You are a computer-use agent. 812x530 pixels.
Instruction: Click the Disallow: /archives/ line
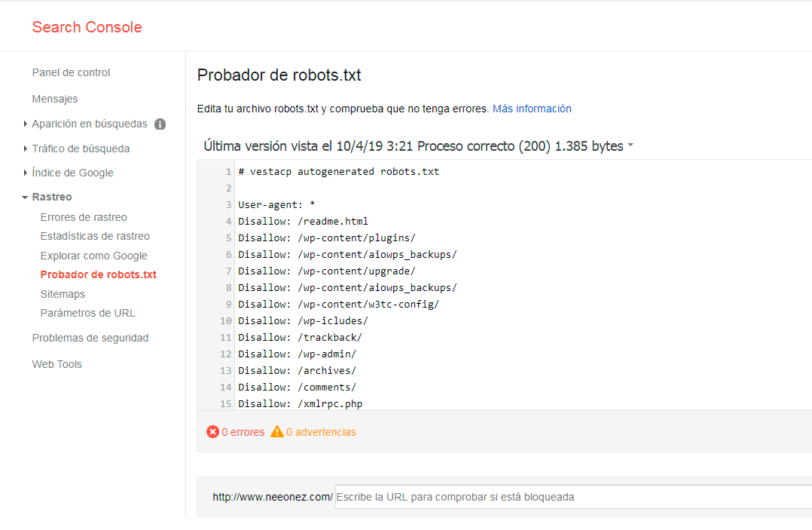pyautogui.click(x=298, y=370)
